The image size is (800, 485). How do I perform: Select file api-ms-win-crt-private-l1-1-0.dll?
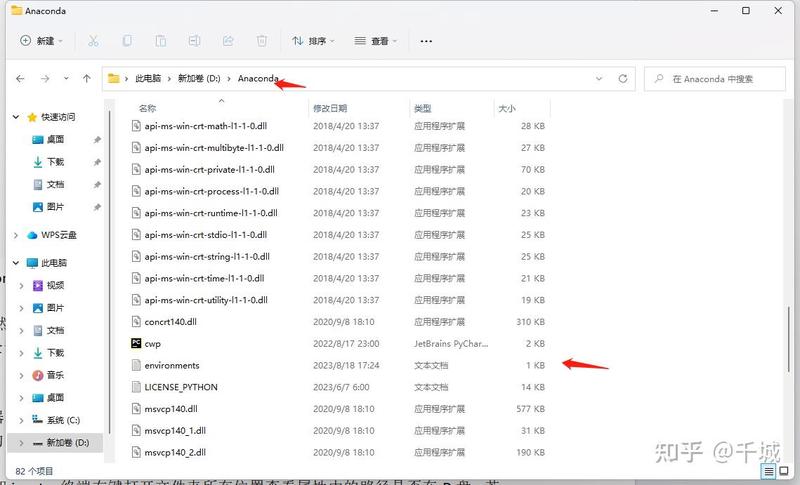pyautogui.click(x=209, y=169)
